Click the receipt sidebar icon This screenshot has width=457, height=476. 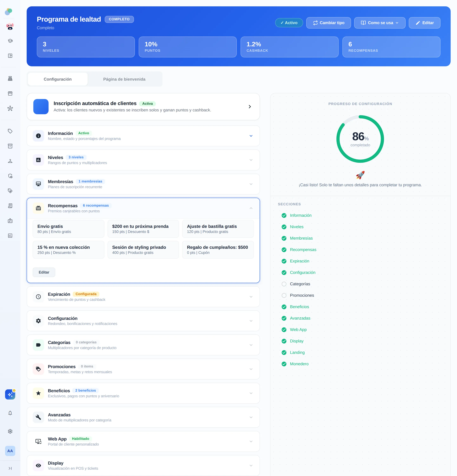click(x=10, y=206)
